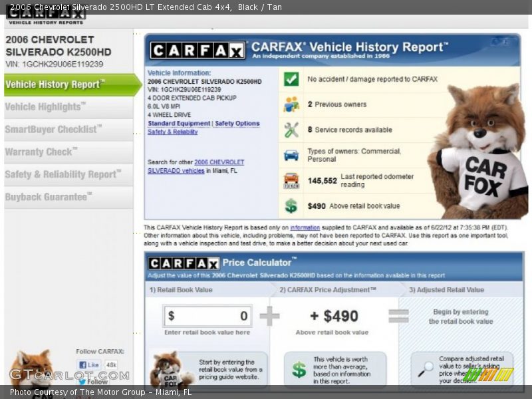Open the SmartBuyer Checklist tab
Image resolution: width=532 pixels, height=399 pixels.
coord(53,130)
